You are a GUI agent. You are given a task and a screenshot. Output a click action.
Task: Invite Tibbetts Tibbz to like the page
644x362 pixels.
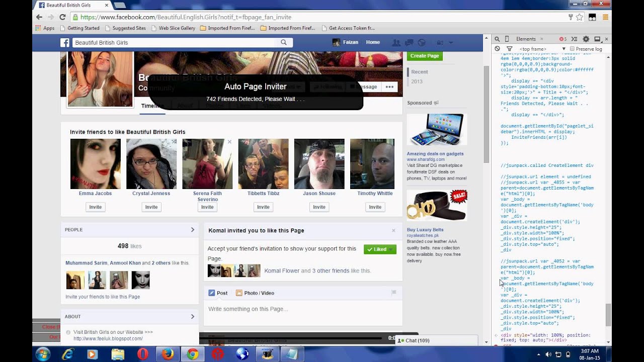point(263,207)
